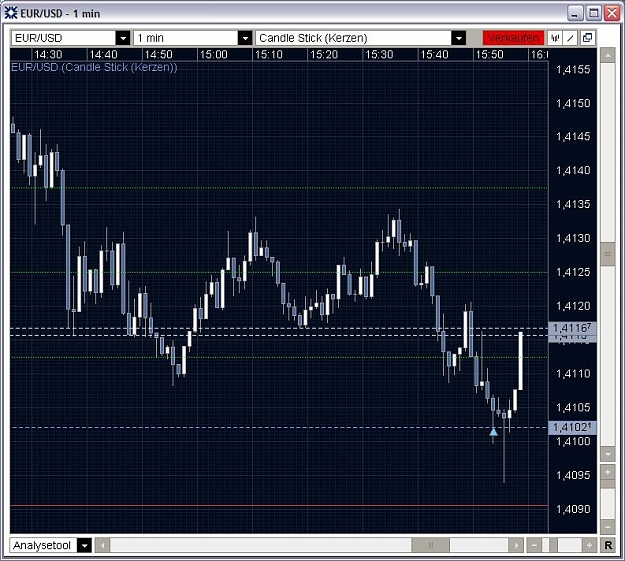
Task: Click the red Verkaufen button
Action: [x=513, y=38]
